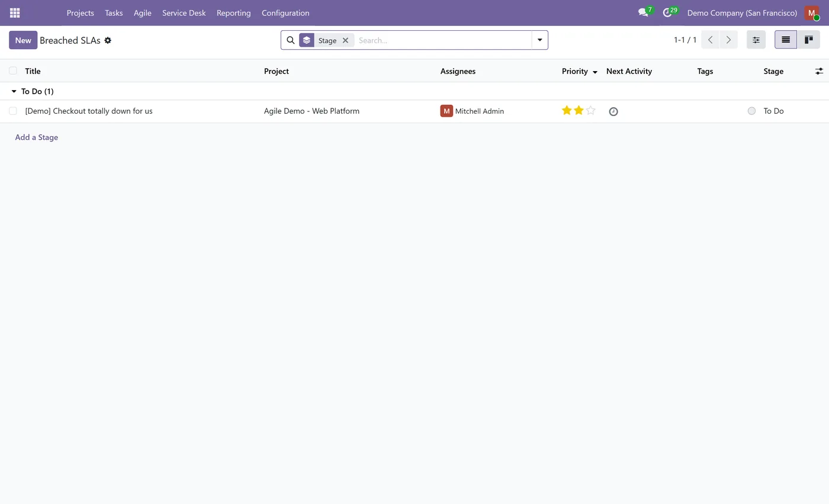This screenshot has width=829, height=504.
Task: Toggle the task state circle before To Do
Action: (751, 111)
